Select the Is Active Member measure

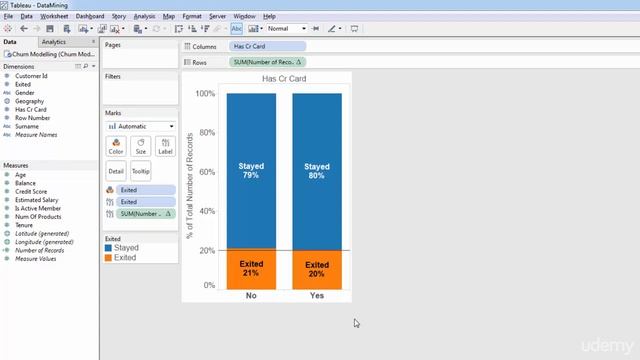coord(38,208)
